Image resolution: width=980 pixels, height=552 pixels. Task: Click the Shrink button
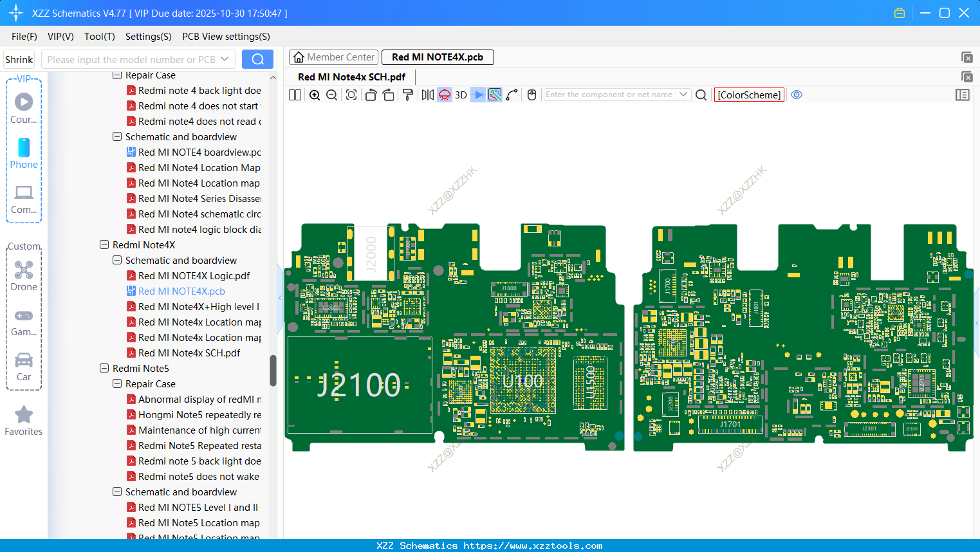tap(19, 59)
